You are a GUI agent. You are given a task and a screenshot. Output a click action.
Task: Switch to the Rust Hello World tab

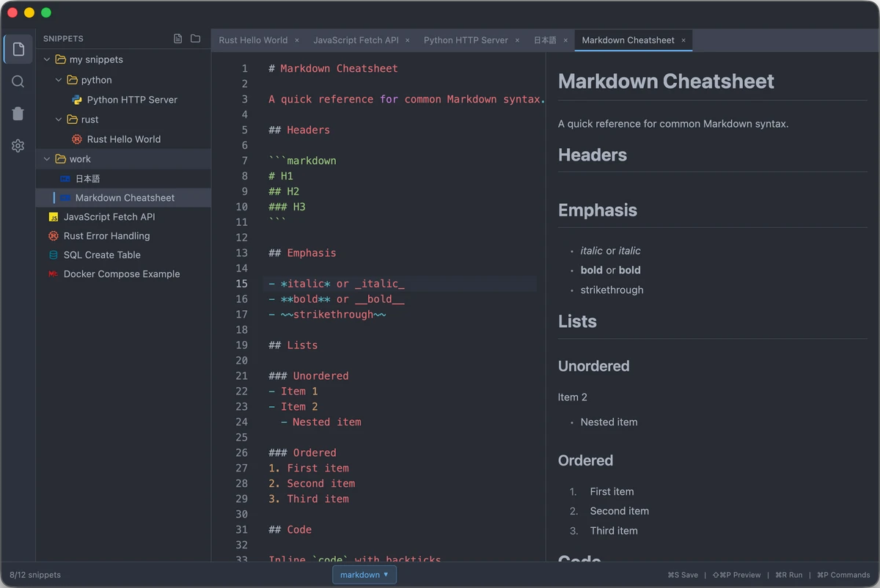[x=253, y=40]
